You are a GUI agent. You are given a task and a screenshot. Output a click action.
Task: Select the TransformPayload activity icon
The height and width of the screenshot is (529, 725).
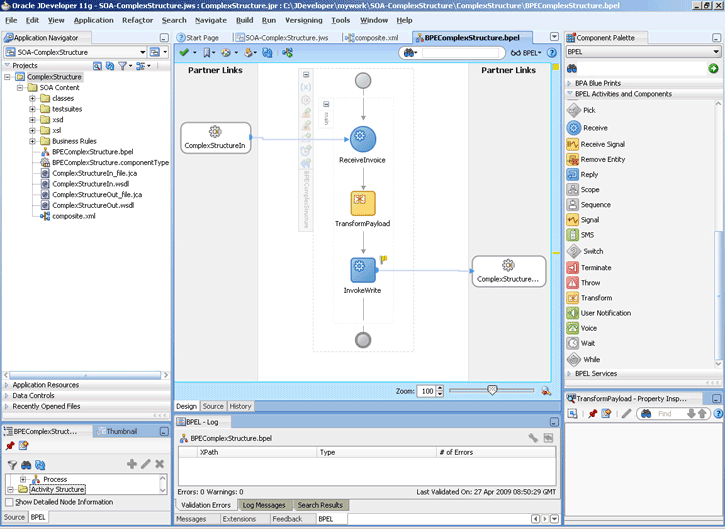(363, 203)
